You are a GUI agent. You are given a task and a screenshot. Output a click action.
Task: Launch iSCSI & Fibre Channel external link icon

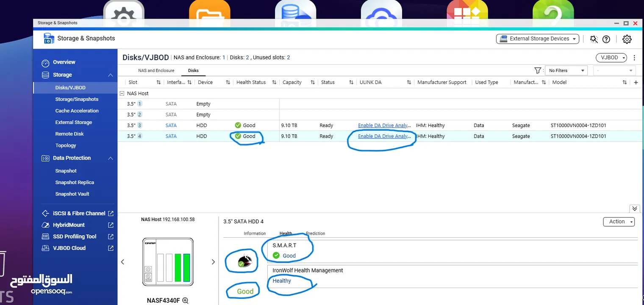tap(111, 213)
